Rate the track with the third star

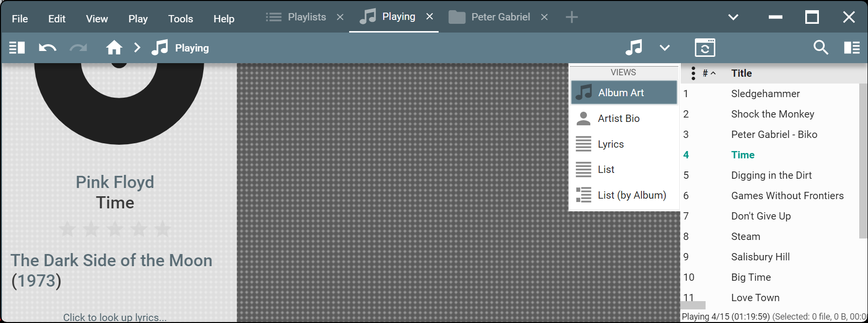(x=115, y=229)
